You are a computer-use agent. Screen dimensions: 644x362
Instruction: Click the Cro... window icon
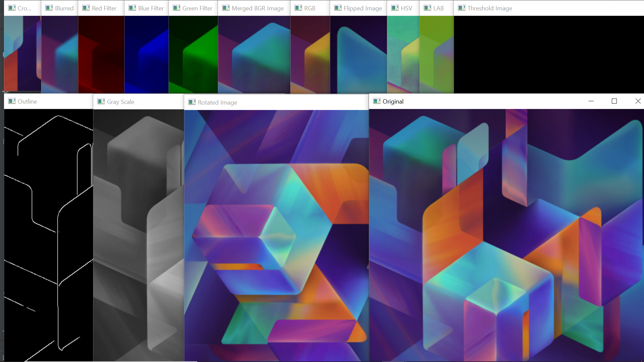pos(12,8)
